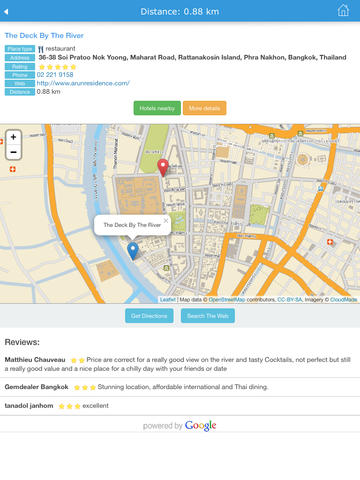Tap the back arrow in header
This screenshot has height=480, width=360.
[6, 12]
